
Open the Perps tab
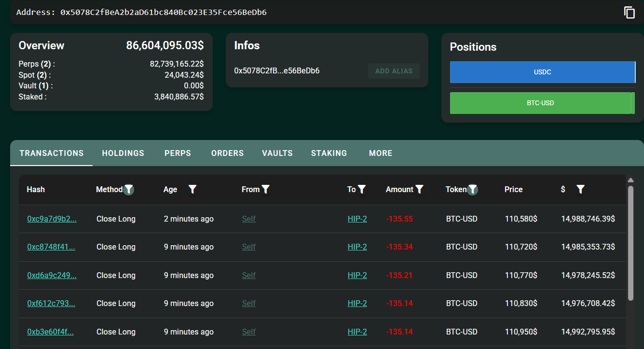(x=178, y=153)
